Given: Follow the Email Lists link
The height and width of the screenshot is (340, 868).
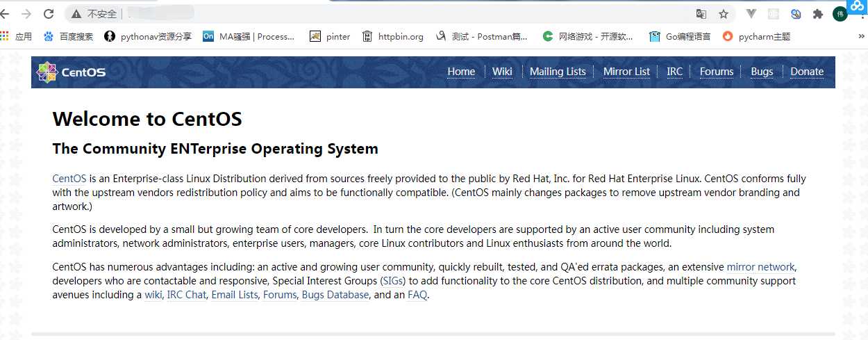Looking at the screenshot, I should [234, 295].
